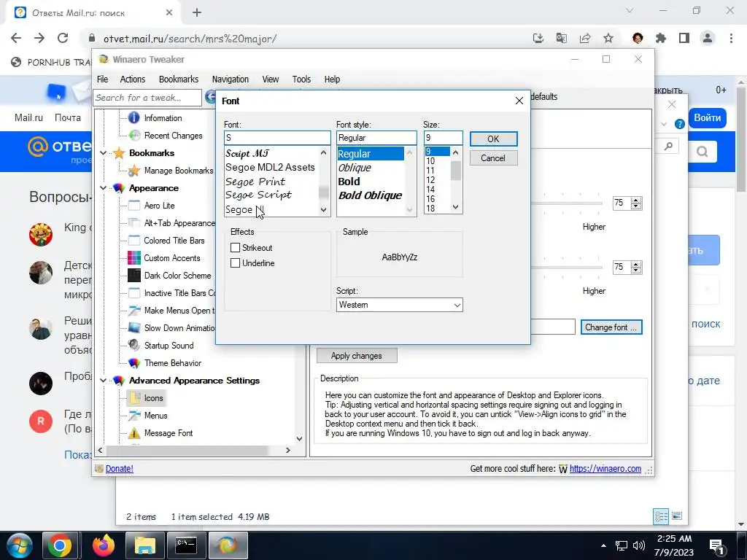The height and width of the screenshot is (560, 747).
Task: Close the Font dialog with X
Action: pyautogui.click(x=519, y=101)
